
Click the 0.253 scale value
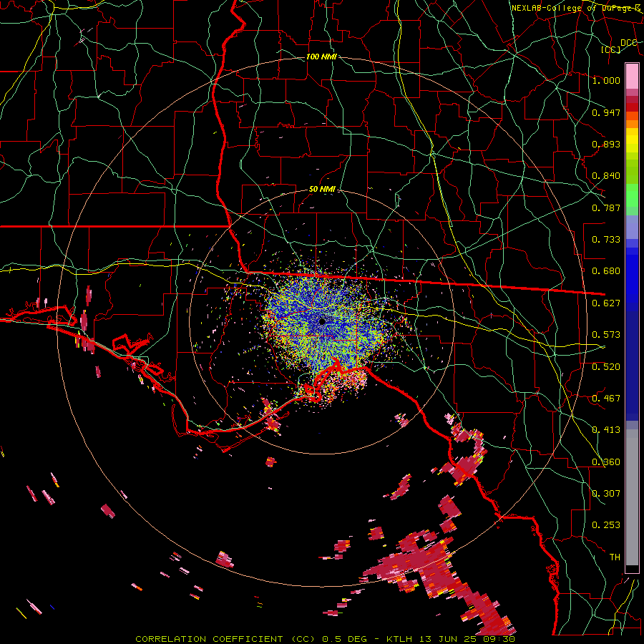click(x=606, y=525)
